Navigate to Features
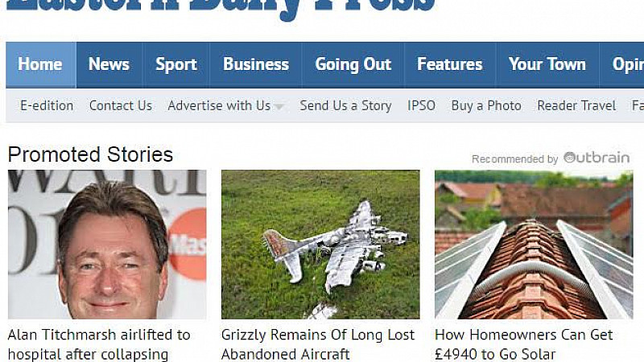This screenshot has height=362, width=644. (x=450, y=65)
